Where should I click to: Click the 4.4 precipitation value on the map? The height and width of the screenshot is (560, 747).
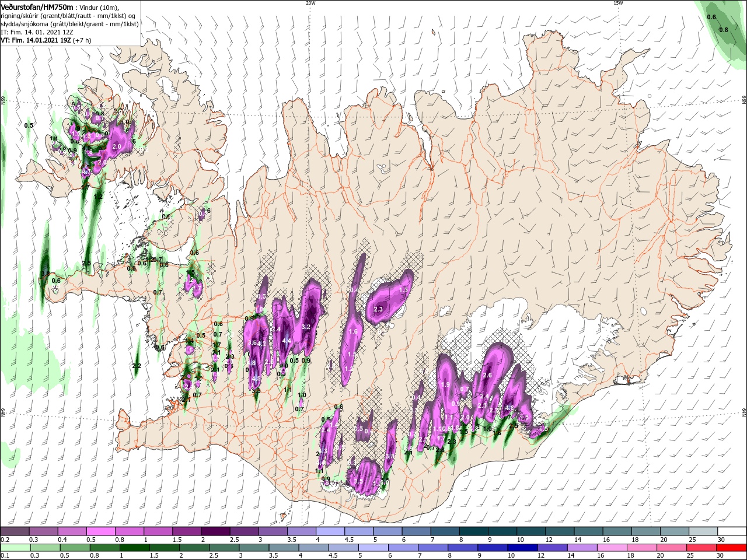[x=287, y=341]
